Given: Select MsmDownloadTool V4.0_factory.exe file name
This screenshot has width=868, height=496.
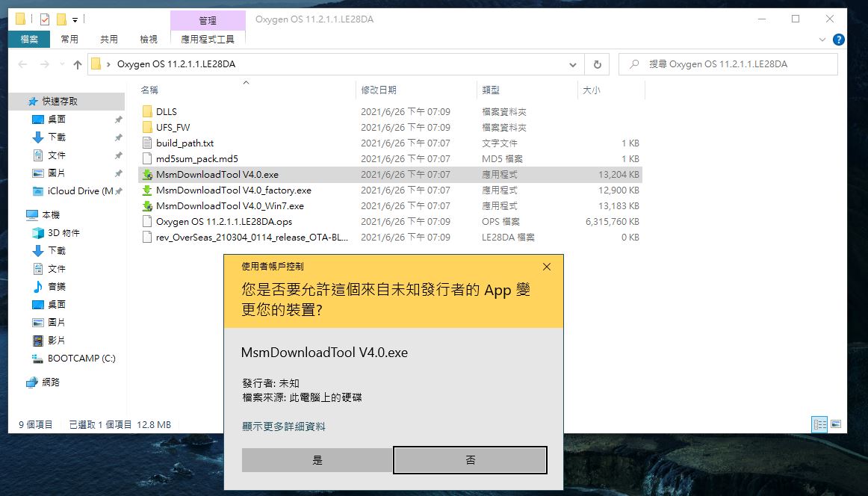Looking at the screenshot, I should coord(234,190).
